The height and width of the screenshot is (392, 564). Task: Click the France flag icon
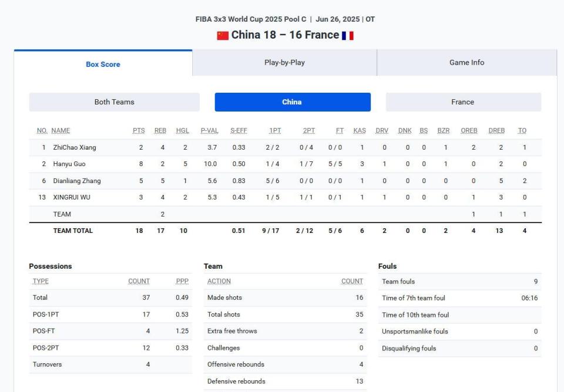coord(347,36)
